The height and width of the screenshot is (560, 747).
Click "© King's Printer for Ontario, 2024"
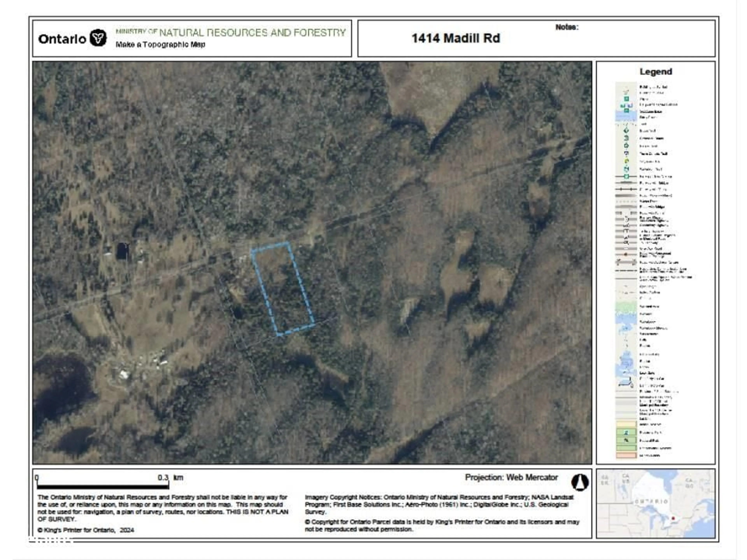tap(86, 530)
